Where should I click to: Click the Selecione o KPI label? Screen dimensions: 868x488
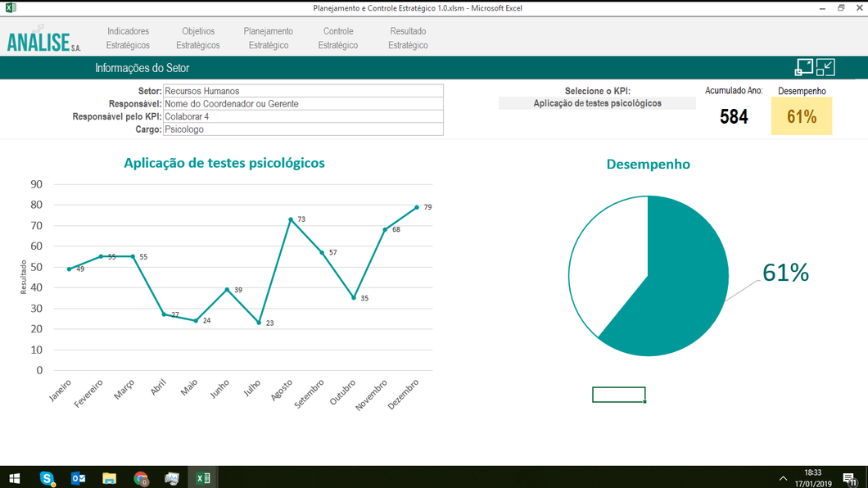[x=597, y=91]
